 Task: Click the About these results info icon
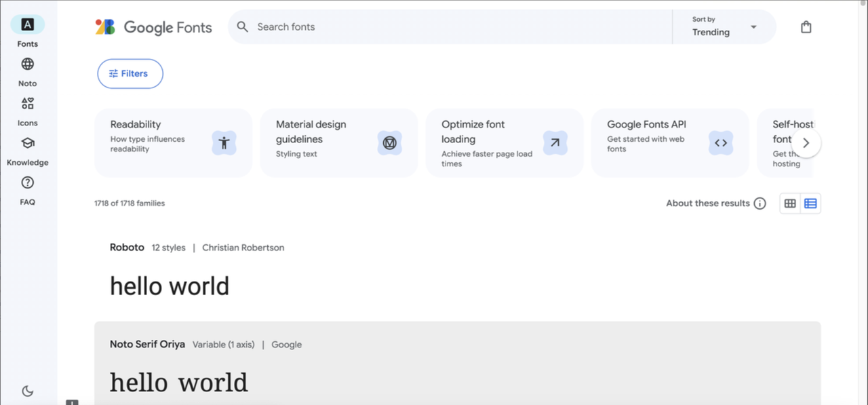coord(759,204)
